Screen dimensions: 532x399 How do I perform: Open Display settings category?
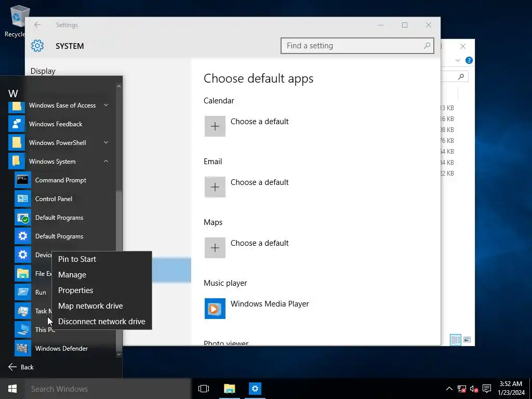pyautogui.click(x=43, y=71)
